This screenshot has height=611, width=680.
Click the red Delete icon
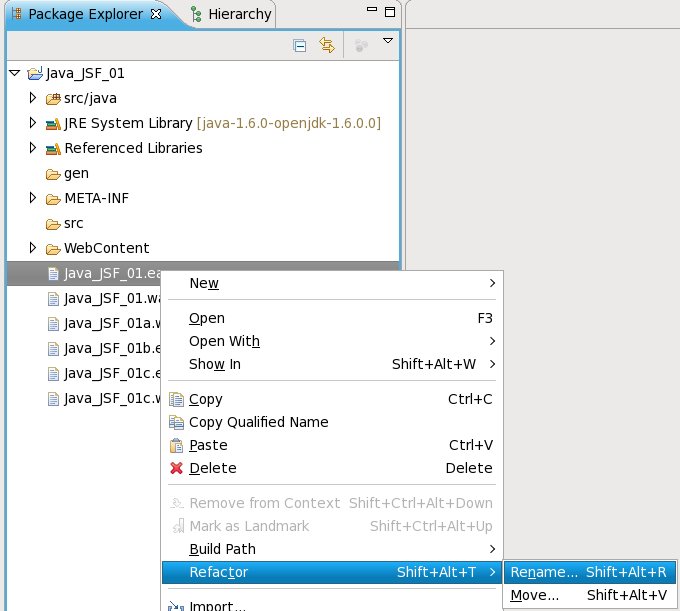pyautogui.click(x=177, y=468)
